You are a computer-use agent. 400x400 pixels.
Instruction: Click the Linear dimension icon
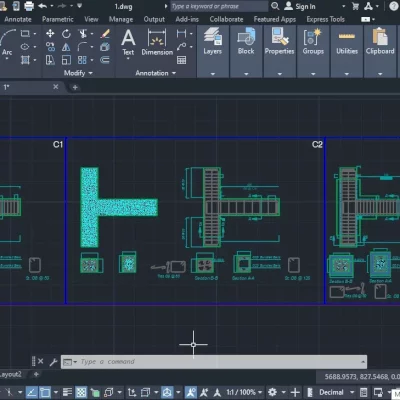point(182,33)
